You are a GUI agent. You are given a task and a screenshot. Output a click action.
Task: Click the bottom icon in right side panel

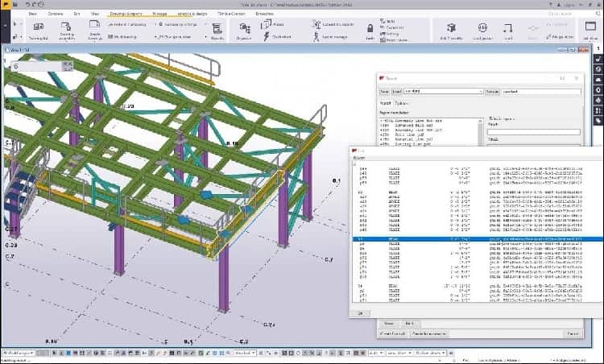[598, 122]
